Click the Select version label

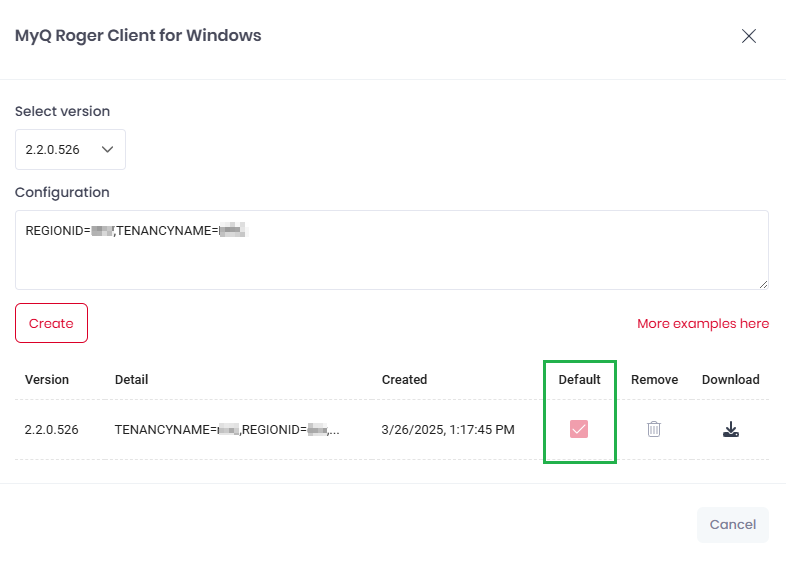62,111
